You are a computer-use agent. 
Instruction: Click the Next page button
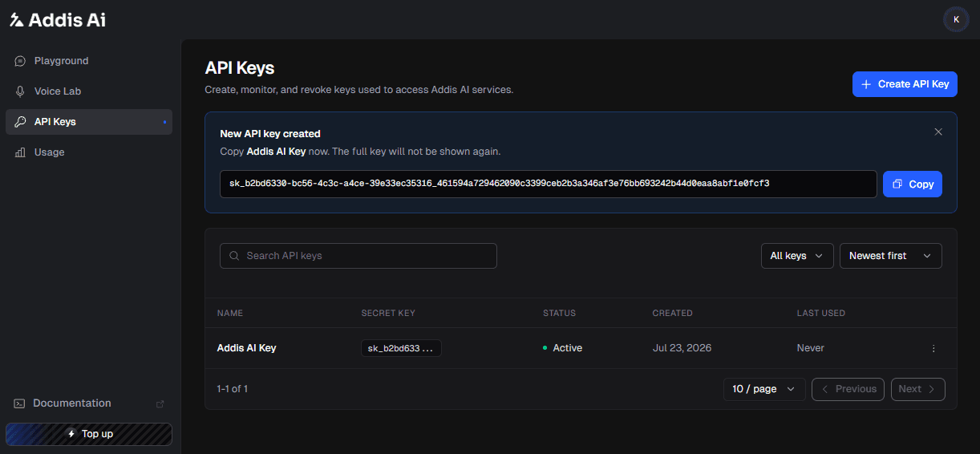tap(918, 389)
